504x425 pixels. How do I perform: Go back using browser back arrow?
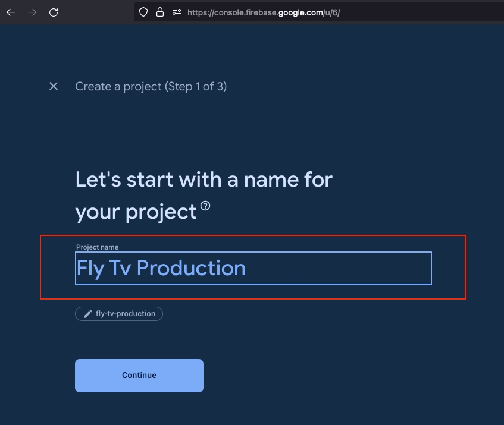(x=11, y=12)
